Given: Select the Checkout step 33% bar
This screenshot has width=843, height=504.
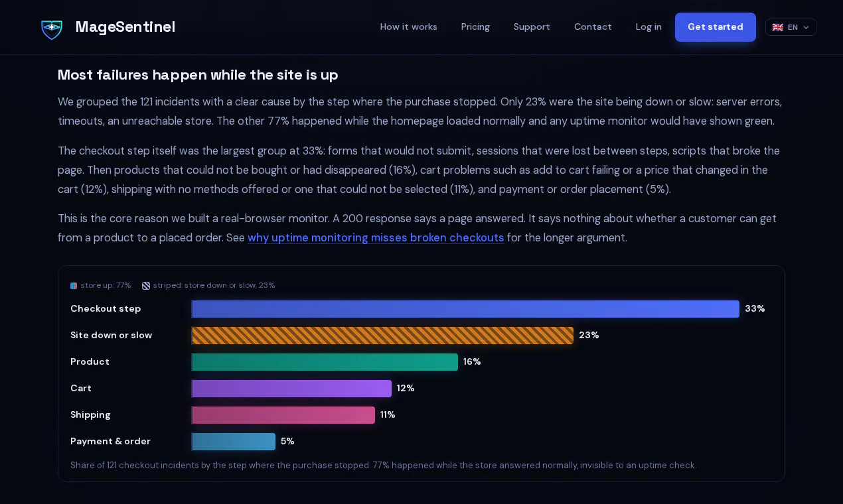Looking at the screenshot, I should tap(465, 309).
